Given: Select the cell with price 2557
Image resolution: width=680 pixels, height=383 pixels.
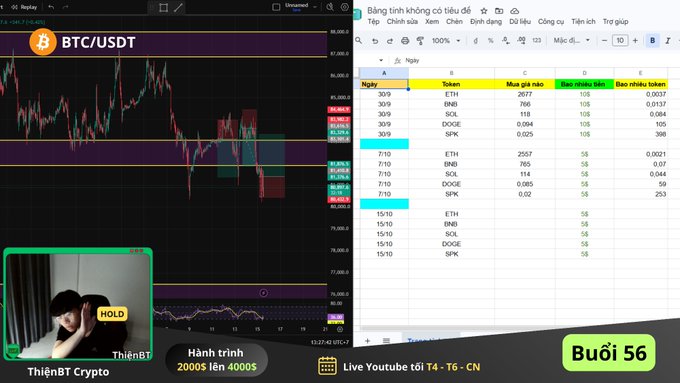Looking at the screenshot, I should click(524, 154).
